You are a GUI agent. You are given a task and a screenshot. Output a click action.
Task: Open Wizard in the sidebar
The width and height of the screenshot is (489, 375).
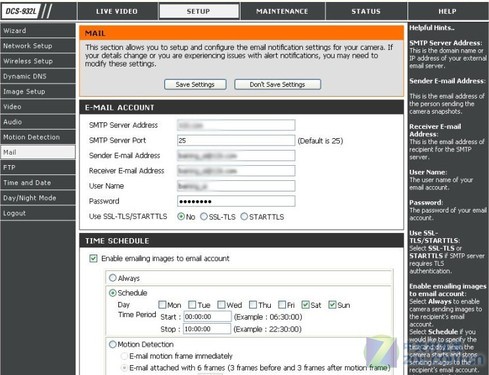click(38, 31)
